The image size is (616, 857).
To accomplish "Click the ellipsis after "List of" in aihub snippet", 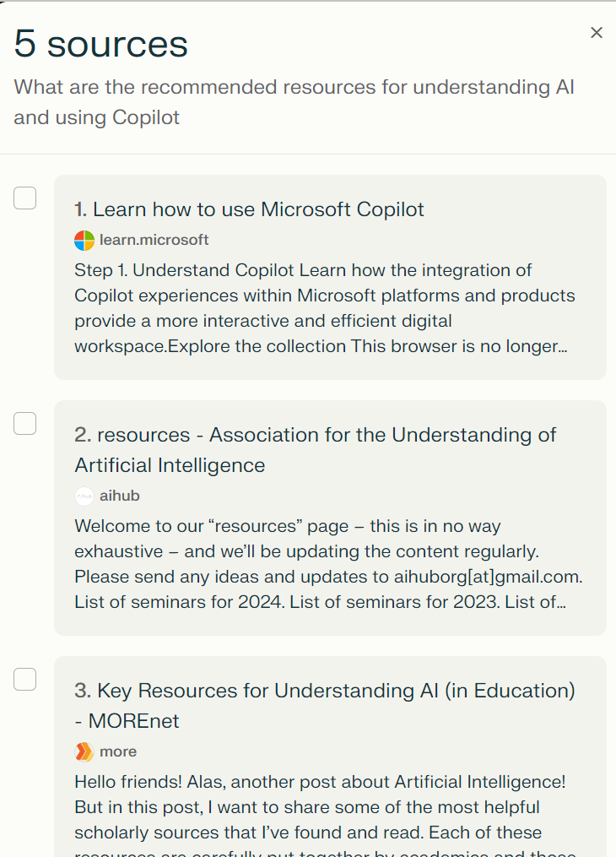I will point(561,603).
